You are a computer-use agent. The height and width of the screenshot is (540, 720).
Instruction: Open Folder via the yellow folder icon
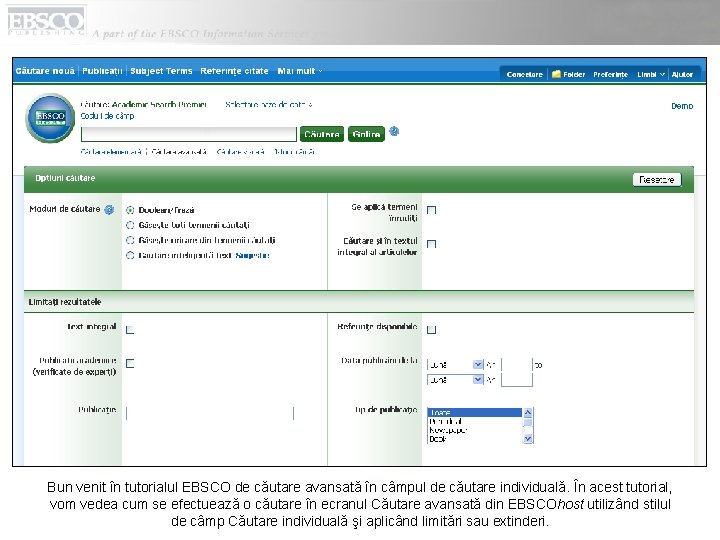tap(556, 74)
